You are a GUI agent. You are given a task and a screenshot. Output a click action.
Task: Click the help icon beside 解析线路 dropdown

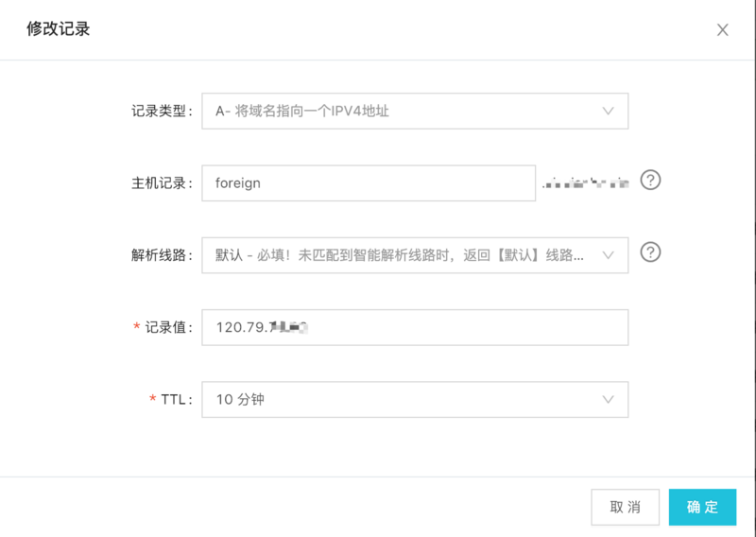(650, 252)
